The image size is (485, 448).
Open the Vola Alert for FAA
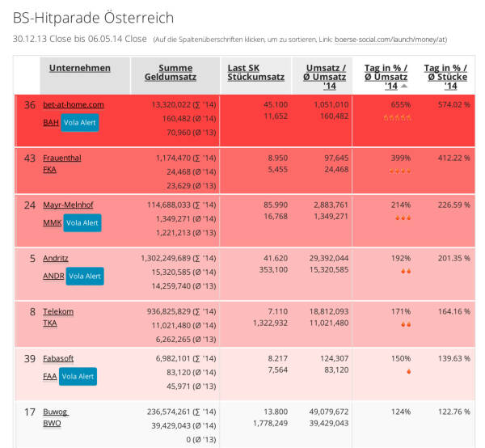pos(78,376)
